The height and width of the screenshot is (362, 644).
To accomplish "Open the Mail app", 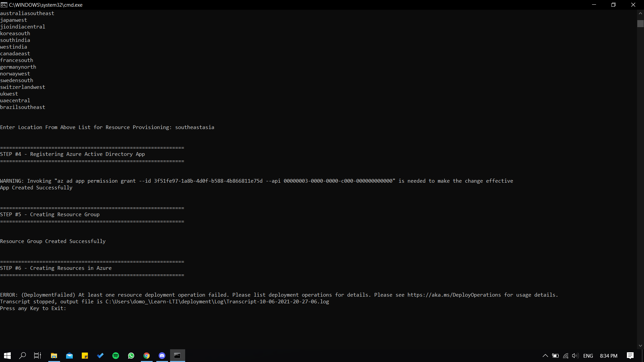I will (x=69, y=356).
